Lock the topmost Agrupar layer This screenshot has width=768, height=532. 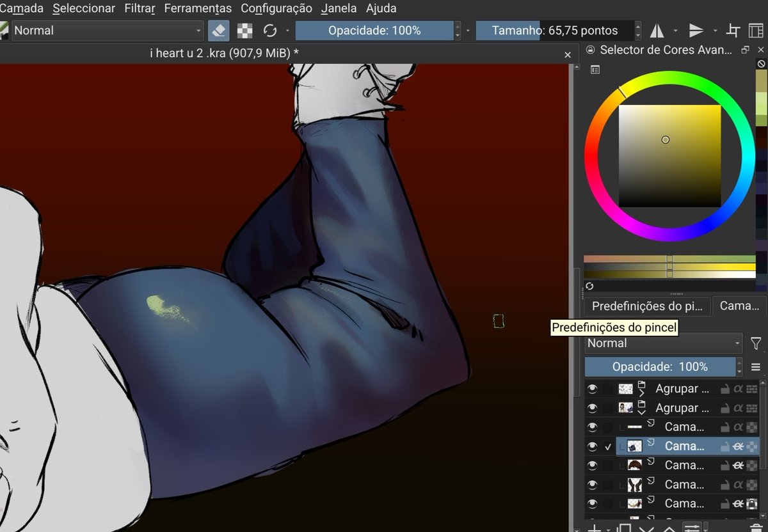(x=726, y=388)
